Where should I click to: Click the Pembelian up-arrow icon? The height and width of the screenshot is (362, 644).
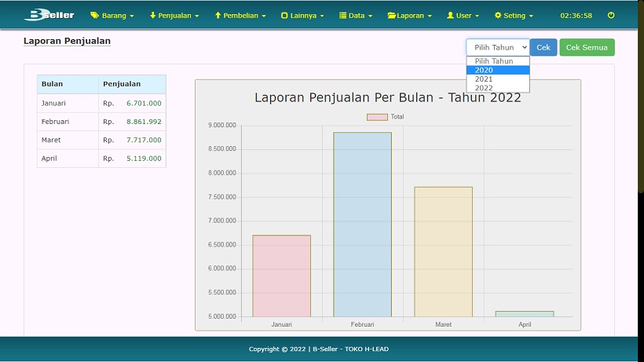tap(218, 16)
